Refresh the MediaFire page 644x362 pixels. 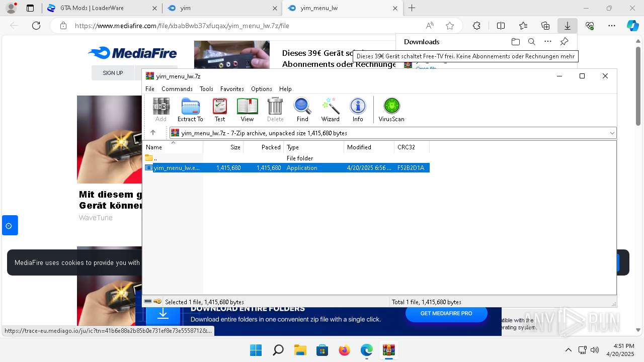[x=36, y=26]
